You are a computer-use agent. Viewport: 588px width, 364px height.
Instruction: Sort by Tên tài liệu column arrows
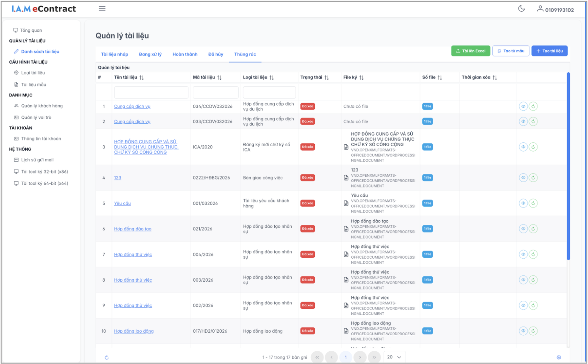pyautogui.click(x=142, y=77)
